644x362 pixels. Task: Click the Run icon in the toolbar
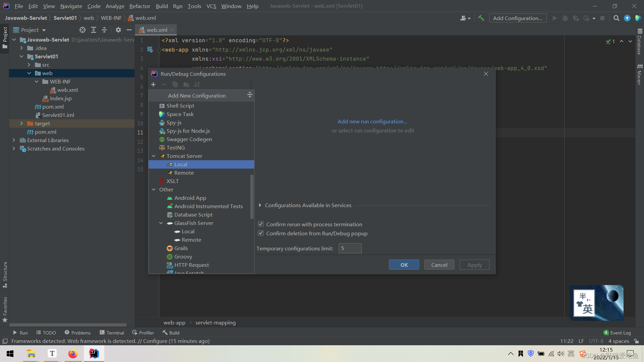click(554, 18)
